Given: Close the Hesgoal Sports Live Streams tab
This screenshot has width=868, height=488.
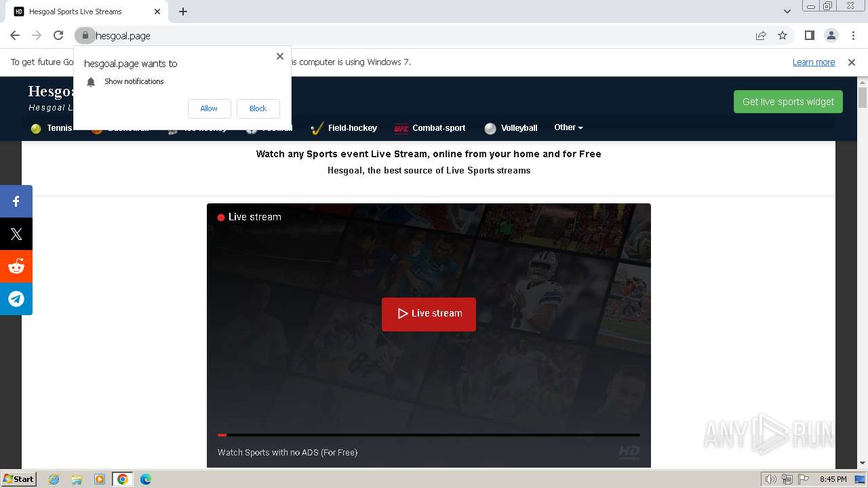Looking at the screenshot, I should tap(157, 12).
